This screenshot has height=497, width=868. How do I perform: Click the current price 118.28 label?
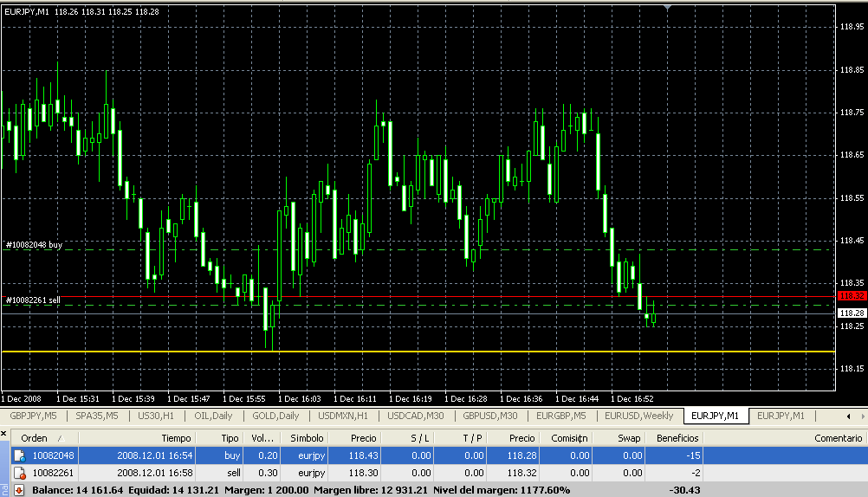[x=852, y=312]
